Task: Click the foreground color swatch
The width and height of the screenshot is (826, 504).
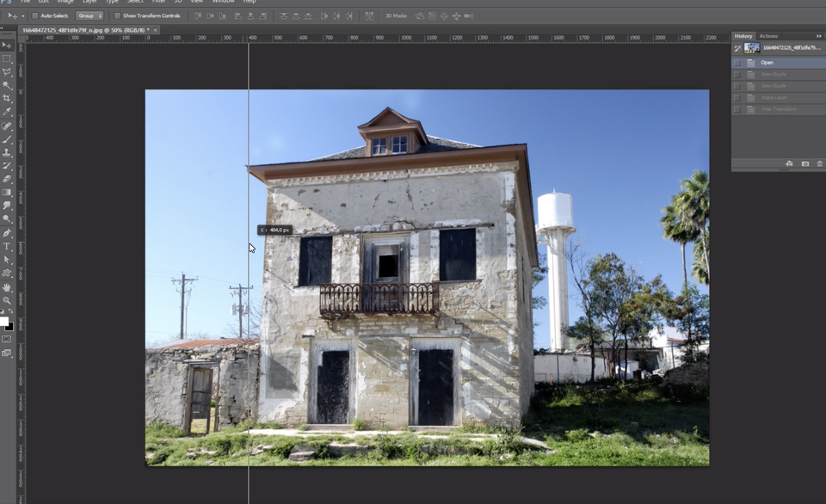Action: [3, 322]
